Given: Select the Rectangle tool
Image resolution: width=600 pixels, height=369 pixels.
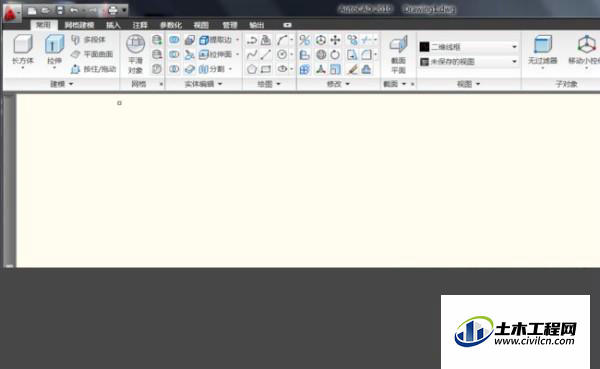Looking at the screenshot, I should point(266,69).
